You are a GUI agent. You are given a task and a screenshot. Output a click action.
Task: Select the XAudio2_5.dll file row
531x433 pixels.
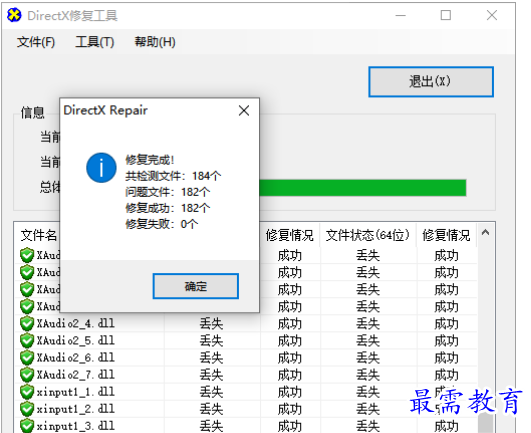coord(246,341)
